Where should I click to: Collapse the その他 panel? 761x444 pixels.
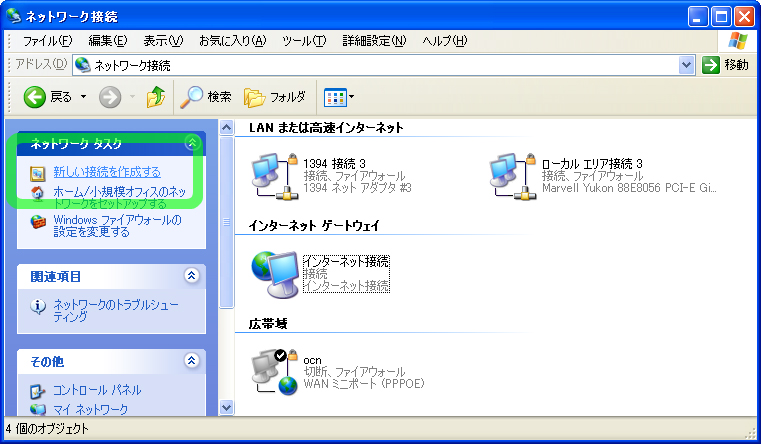[192, 361]
